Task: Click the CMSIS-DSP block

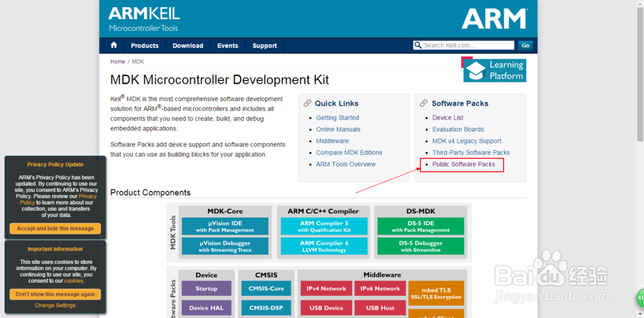Action: pos(266,308)
